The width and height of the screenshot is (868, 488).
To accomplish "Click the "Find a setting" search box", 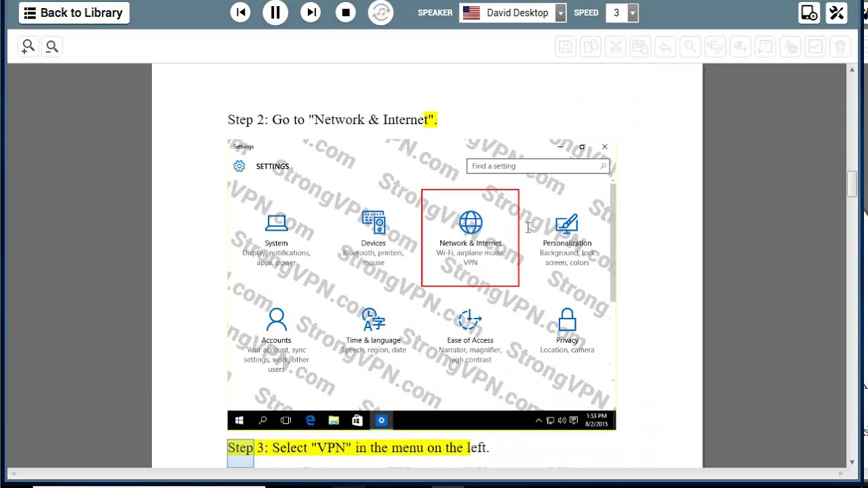I will point(538,166).
